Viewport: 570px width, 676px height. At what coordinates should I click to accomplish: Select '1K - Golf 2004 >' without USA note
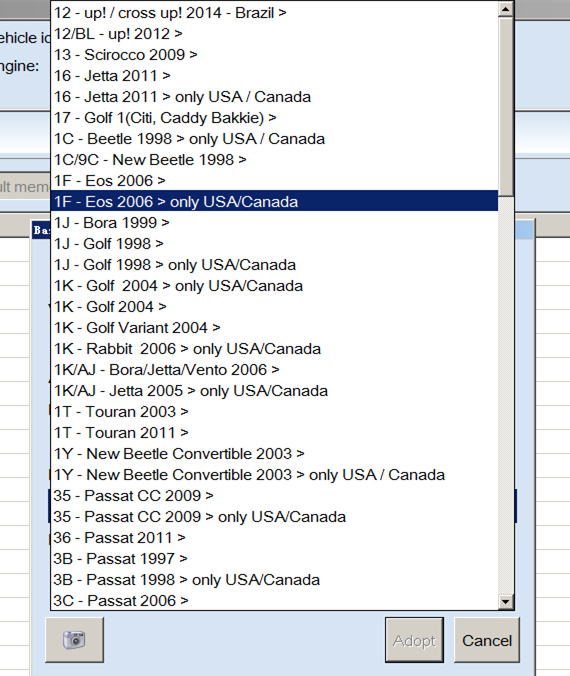click(x=274, y=307)
